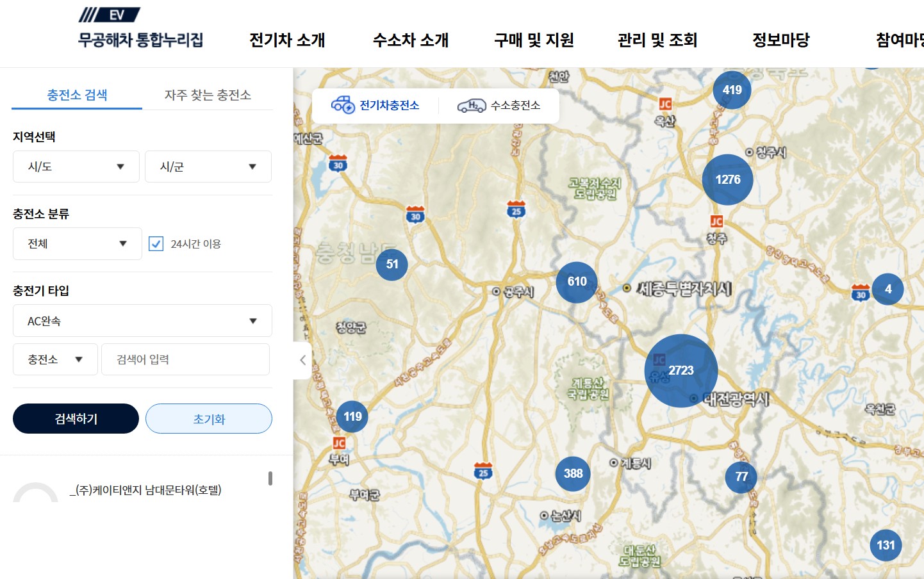Toggle the 388 marker near 논산시

point(572,474)
